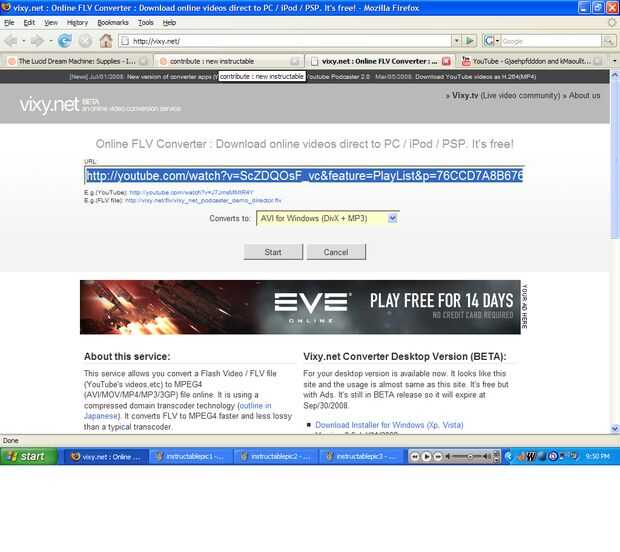The width and height of the screenshot is (620, 552).
Task: Switch to The Lucid Dream Machine tab
Action: [x=76, y=61]
